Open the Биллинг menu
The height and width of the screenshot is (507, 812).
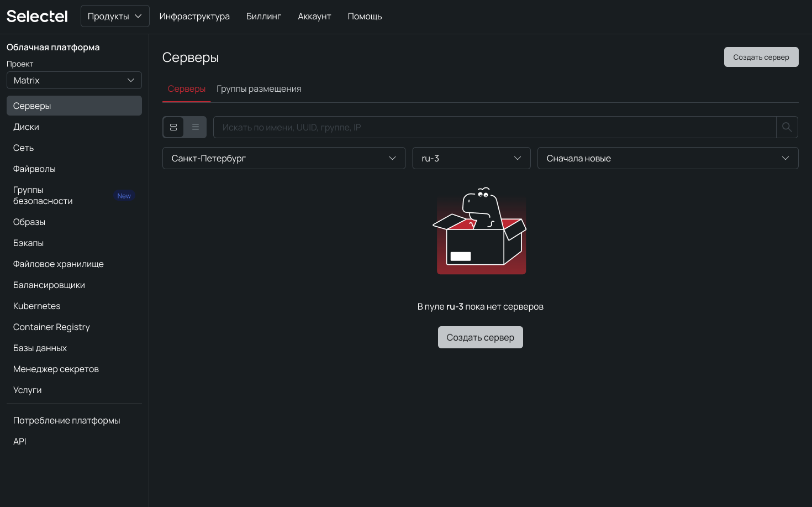[263, 16]
